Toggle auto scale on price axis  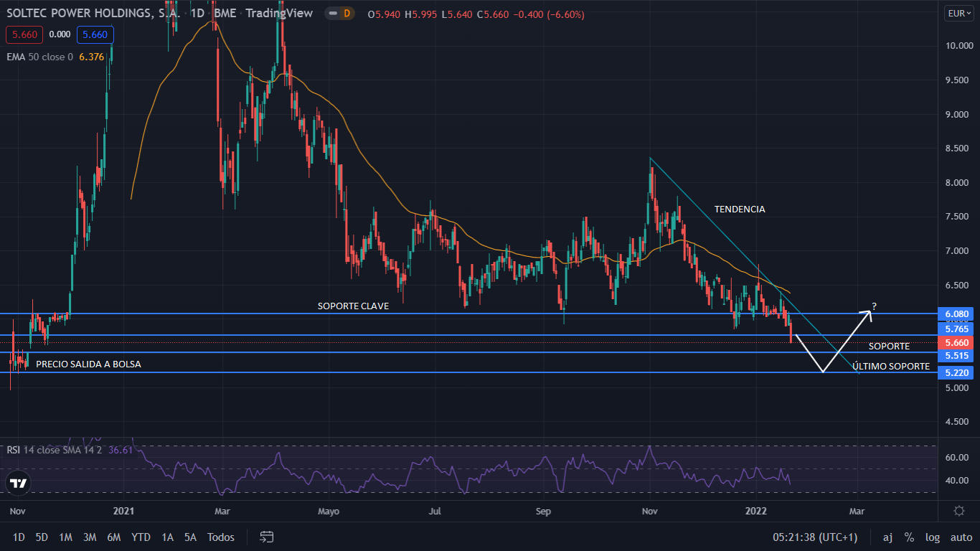[961, 537]
